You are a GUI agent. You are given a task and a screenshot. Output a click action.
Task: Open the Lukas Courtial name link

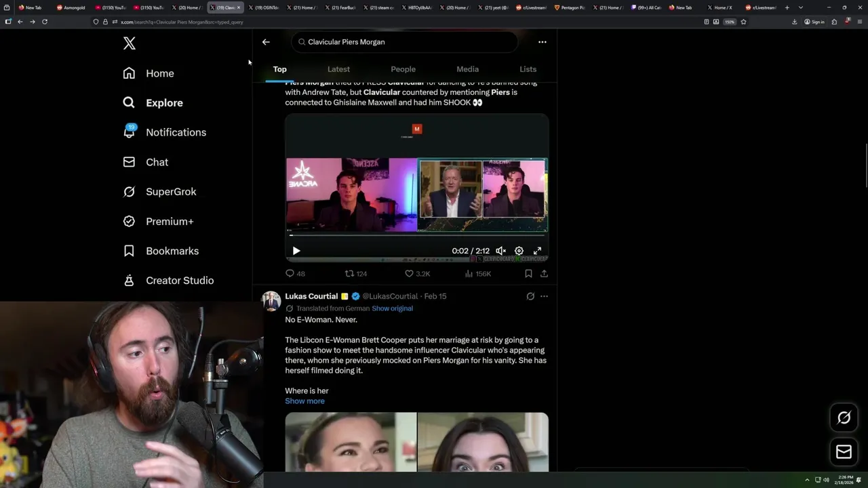[311, 296]
